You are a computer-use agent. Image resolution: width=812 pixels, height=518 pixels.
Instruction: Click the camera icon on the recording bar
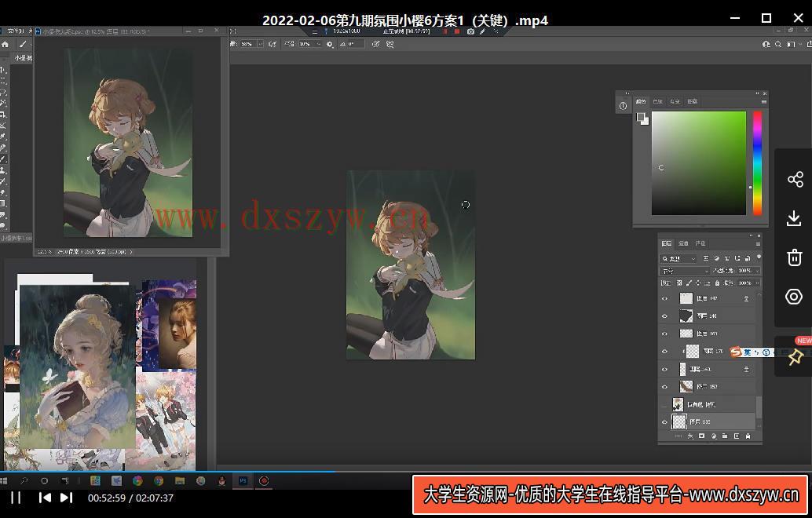point(470,31)
